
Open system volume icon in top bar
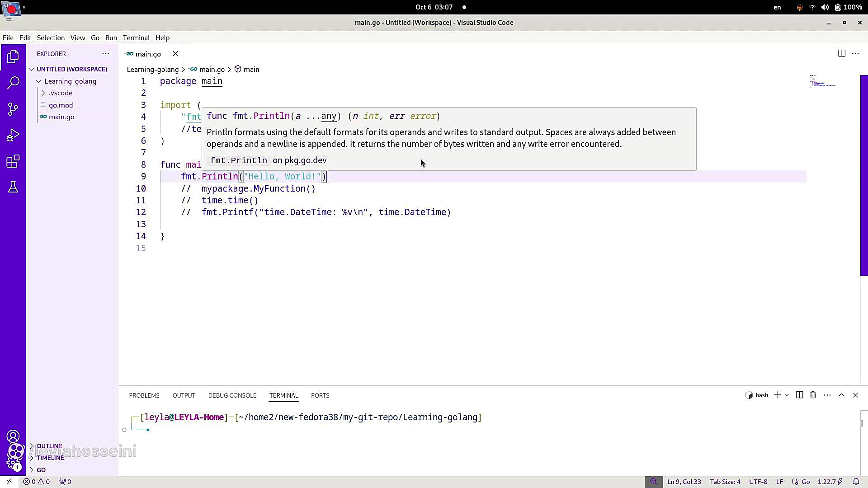click(825, 7)
